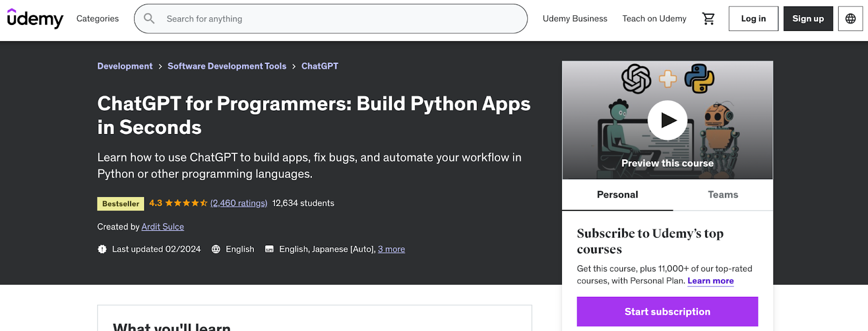Click the Log in button
Viewport: 868px width, 331px height.
click(754, 18)
